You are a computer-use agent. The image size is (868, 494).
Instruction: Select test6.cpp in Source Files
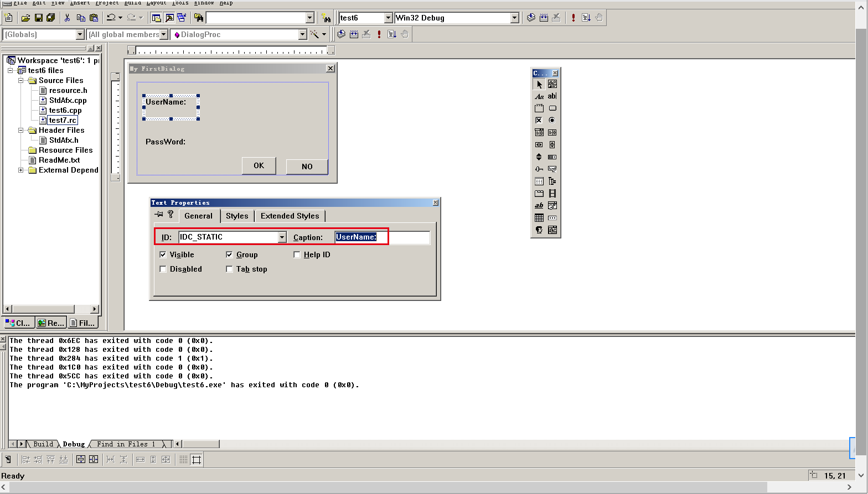point(65,110)
